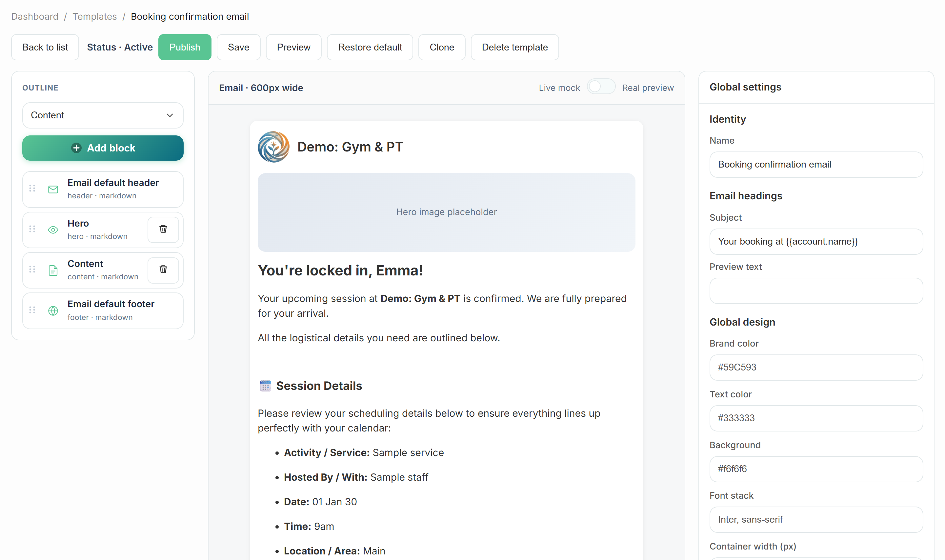This screenshot has width=945, height=560.
Task: Click "Booking confirmation email" breadcrumb text
Action: point(190,17)
